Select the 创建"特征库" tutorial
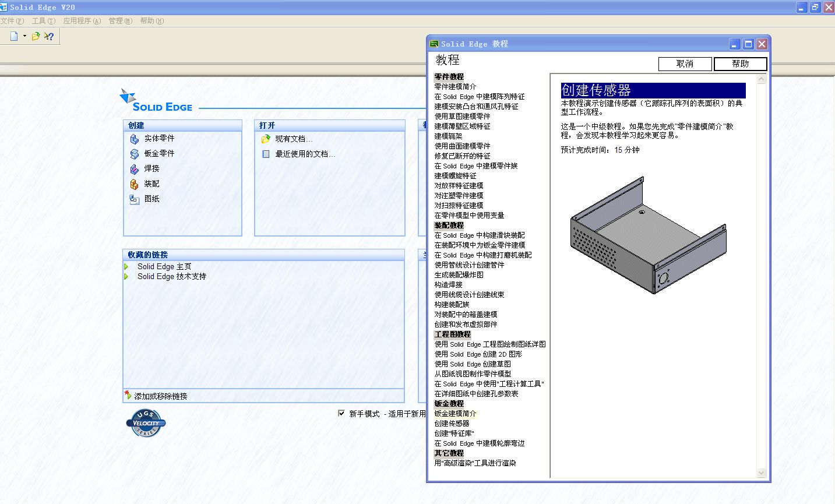The height and width of the screenshot is (504, 835). 454,433
